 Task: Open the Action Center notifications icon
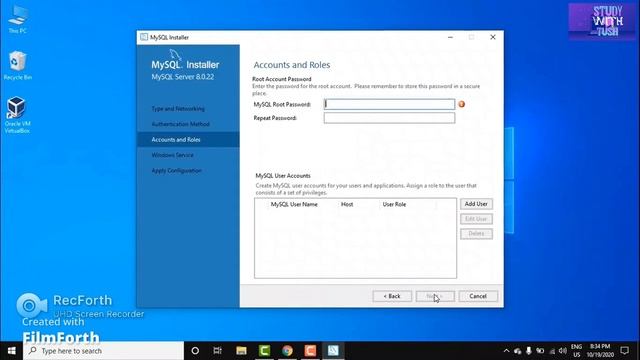pyautogui.click(x=624, y=351)
